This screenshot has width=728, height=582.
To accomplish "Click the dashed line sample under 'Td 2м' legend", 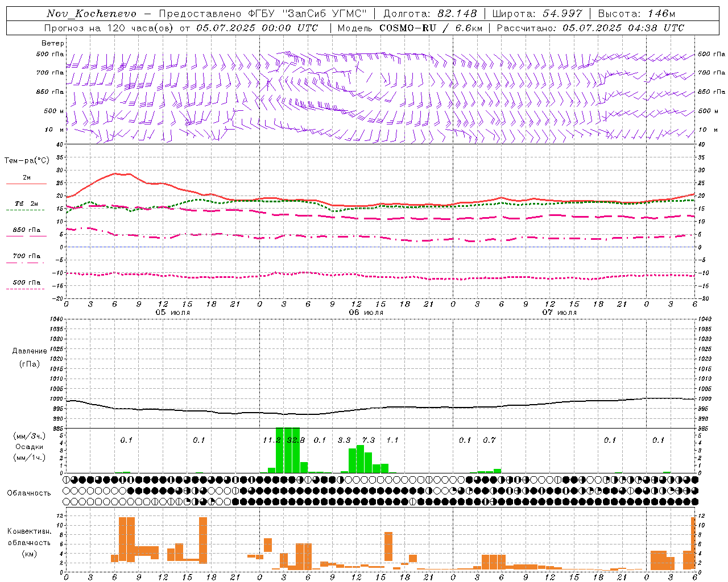I will pos(25,210).
